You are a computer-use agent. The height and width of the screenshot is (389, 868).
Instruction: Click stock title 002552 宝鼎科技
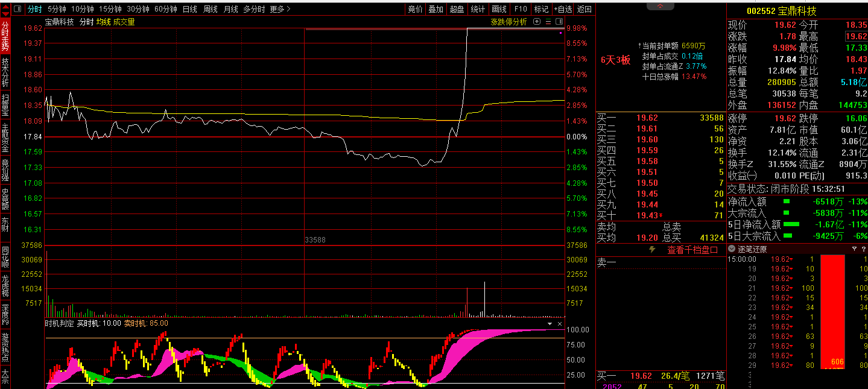pos(781,11)
